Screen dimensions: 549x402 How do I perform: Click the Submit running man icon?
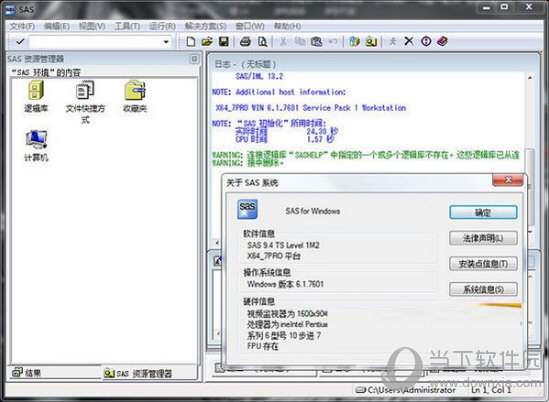point(392,42)
